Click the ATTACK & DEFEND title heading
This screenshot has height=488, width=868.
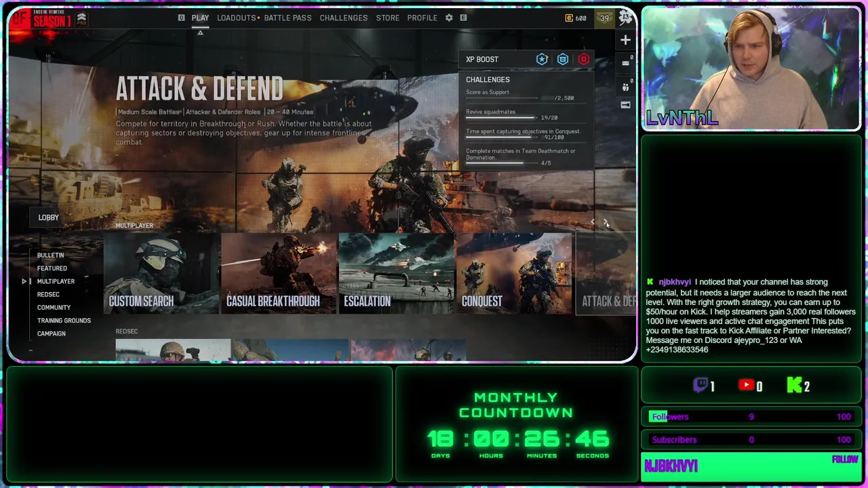[199, 89]
